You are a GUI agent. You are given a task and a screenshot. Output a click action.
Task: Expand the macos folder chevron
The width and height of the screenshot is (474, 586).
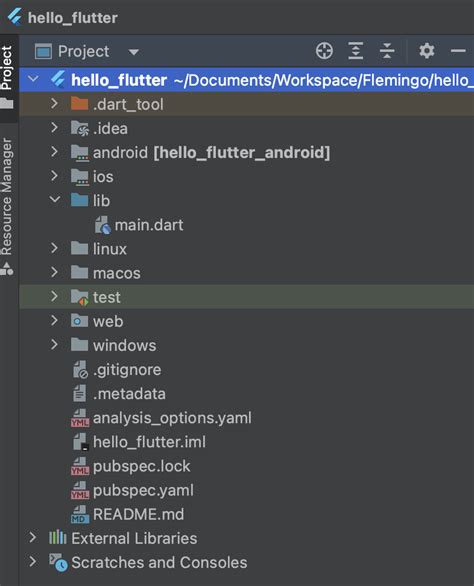[x=55, y=272]
